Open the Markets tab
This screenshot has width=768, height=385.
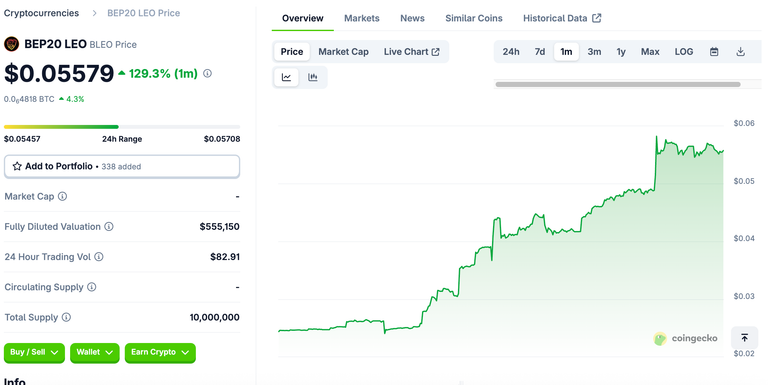pyautogui.click(x=361, y=18)
